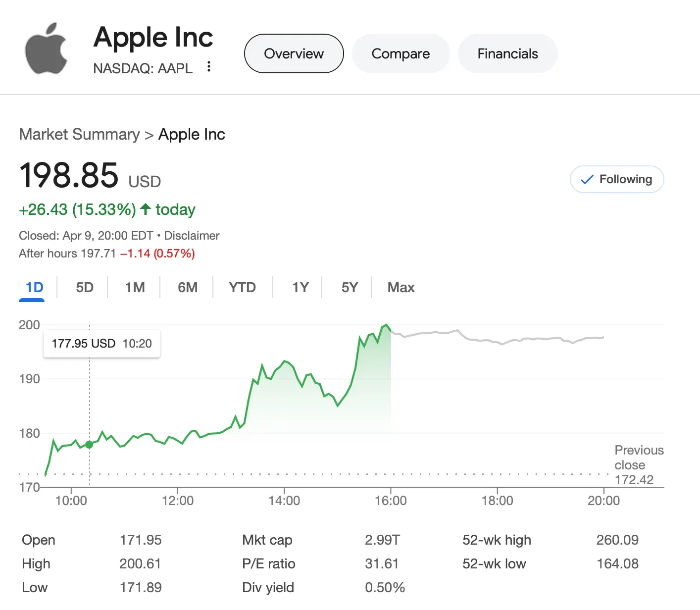Choose the 6M time range
Screen dimensions: 700x610
coord(188,288)
